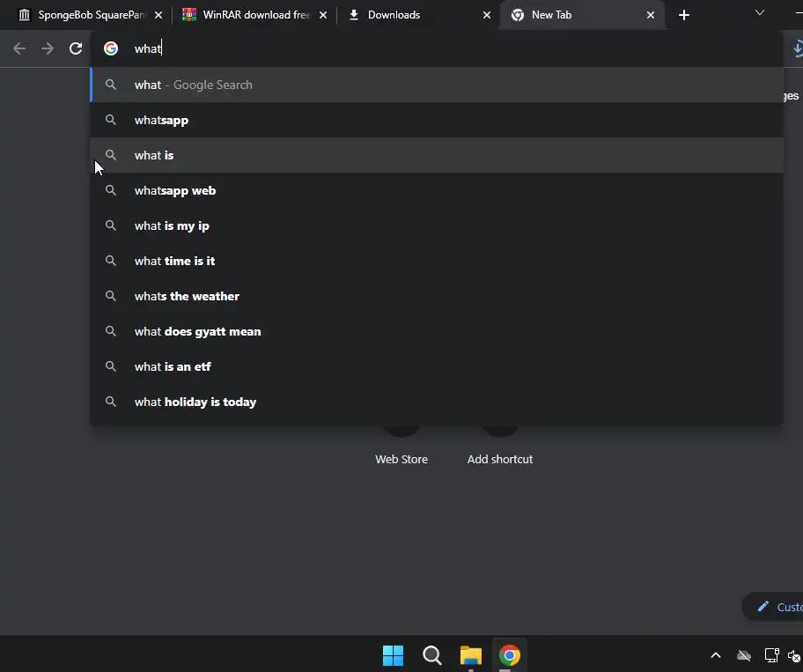Pick the 'whatsapp web' suggestion
Image resolution: width=803 pixels, height=672 pixels.
(437, 190)
